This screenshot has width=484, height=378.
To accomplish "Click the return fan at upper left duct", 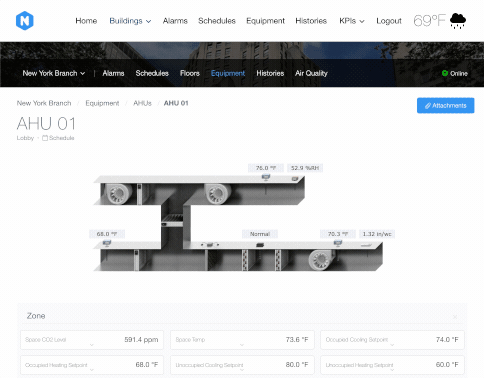I will (x=119, y=194).
